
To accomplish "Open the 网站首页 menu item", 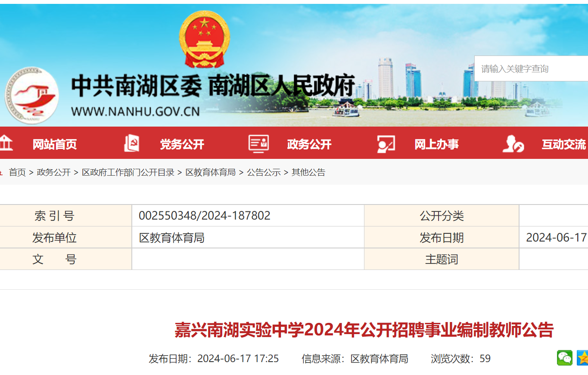I will (55, 144).
